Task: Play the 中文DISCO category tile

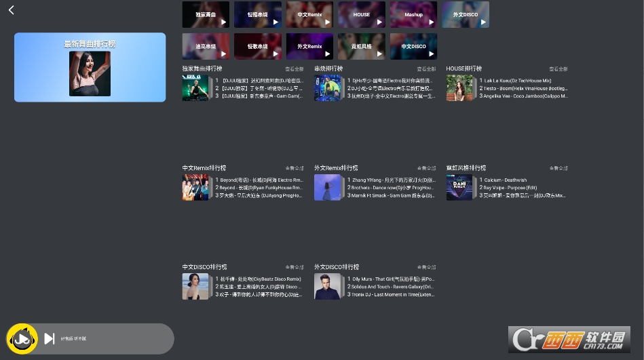Action: click(413, 46)
